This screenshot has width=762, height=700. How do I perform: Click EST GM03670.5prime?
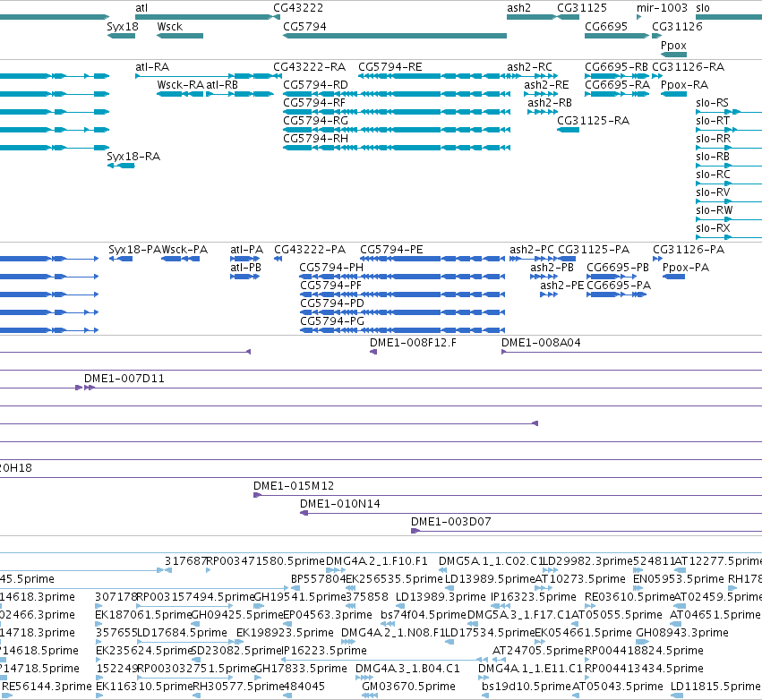408,687
